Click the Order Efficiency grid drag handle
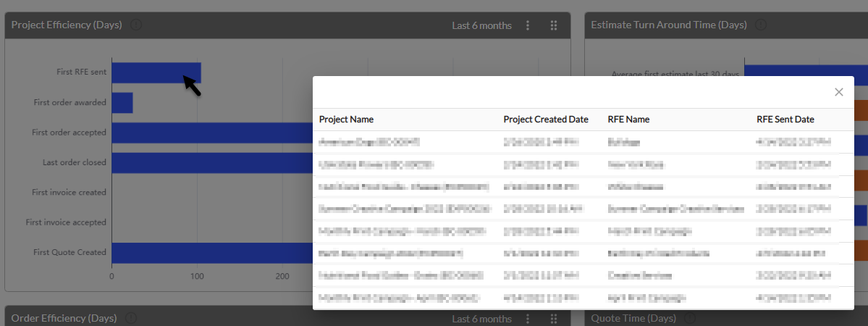This screenshot has height=326, width=868. 554,319
